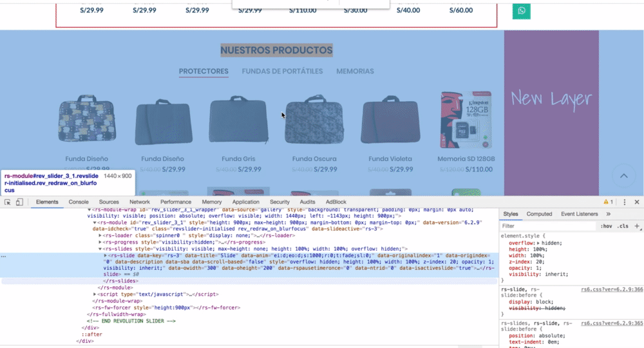This screenshot has width=644, height=348.
Task: Open the Memoria SD 128GB product image
Action: click(x=466, y=120)
